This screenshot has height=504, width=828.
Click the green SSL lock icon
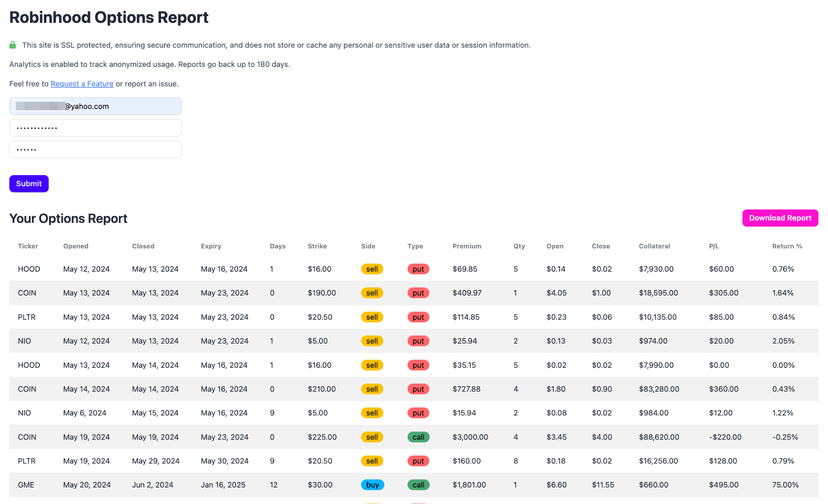coord(13,45)
